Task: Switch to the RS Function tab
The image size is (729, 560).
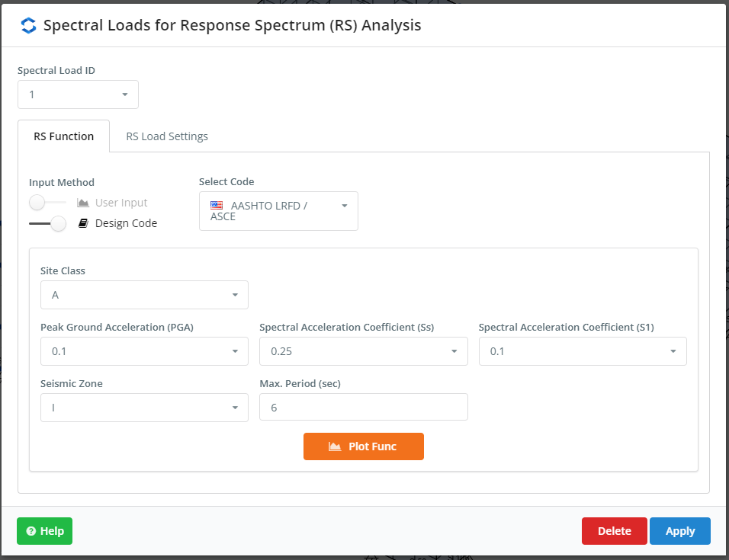Action: click(64, 136)
